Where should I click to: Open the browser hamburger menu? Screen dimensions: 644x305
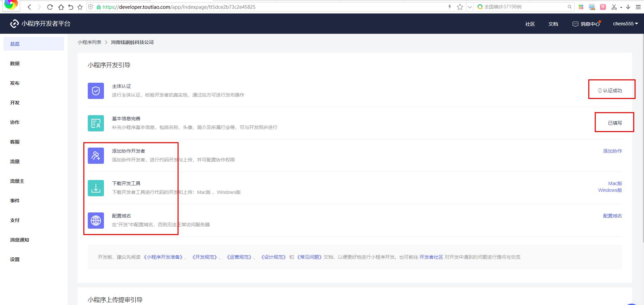(x=638, y=7)
